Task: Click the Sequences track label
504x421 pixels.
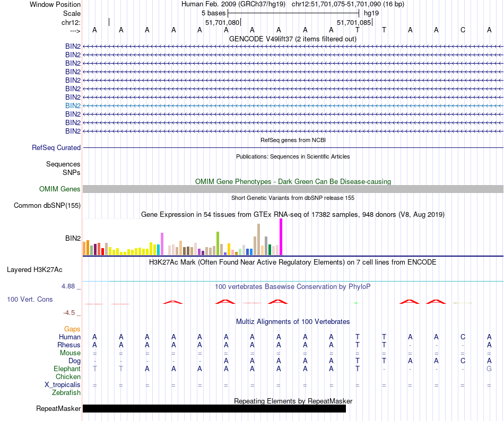Action: (63, 164)
